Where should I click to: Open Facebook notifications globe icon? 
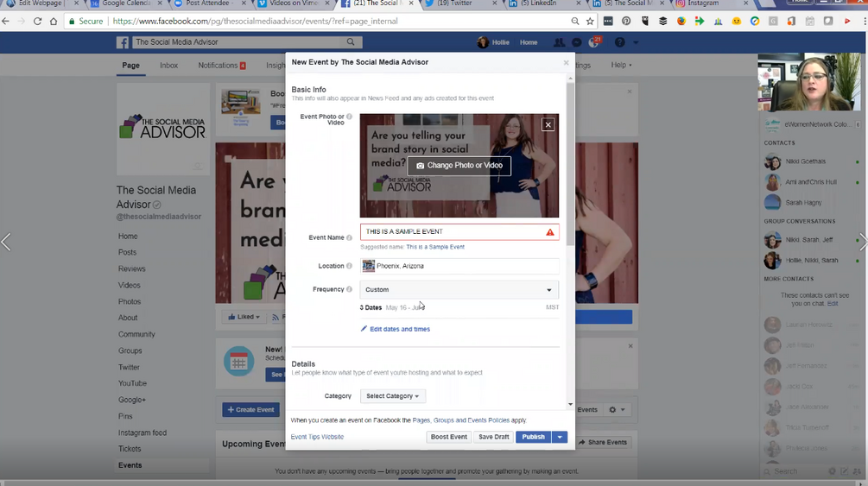click(594, 42)
